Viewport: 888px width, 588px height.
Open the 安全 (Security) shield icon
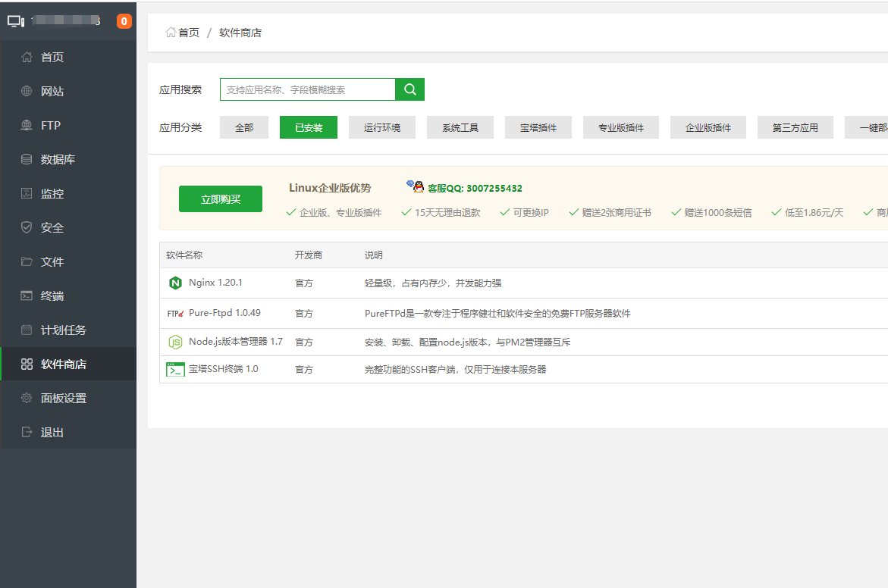click(x=25, y=227)
